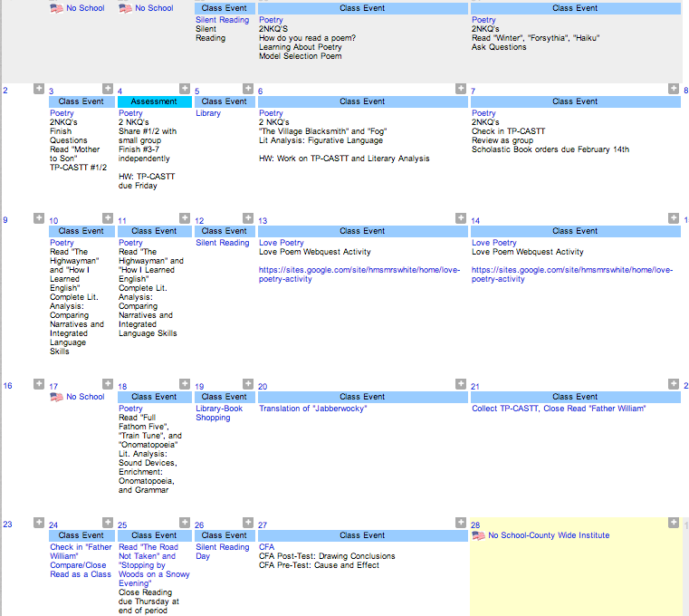689x616 pixels.
Task: Add event on day 12 plus icon
Action: (x=248, y=218)
